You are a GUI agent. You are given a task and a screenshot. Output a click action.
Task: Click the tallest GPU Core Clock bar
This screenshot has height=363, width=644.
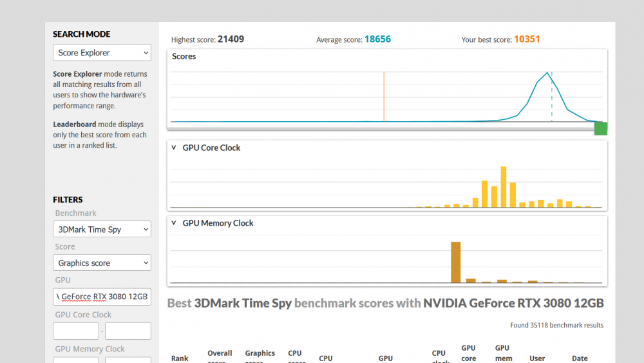point(503,187)
